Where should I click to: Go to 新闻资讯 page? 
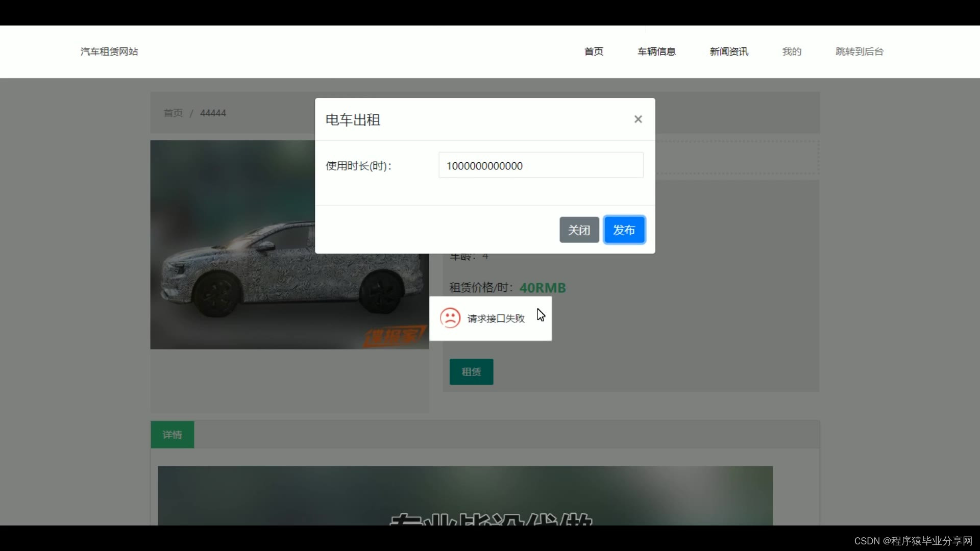729,52
